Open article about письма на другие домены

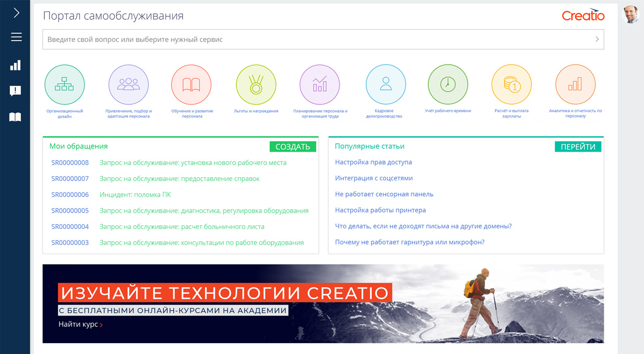pos(423,226)
